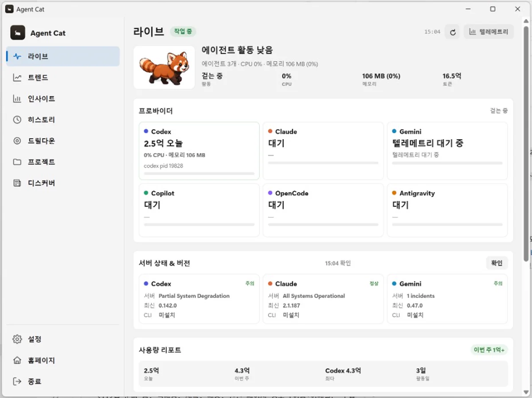Click the 정상 status label on Claude

click(374, 284)
